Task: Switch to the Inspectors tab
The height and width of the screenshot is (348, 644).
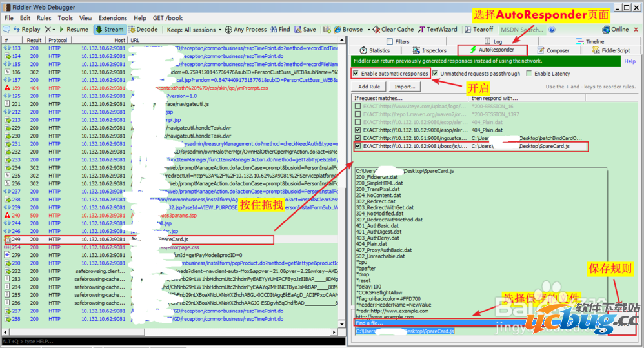Action: pos(429,50)
